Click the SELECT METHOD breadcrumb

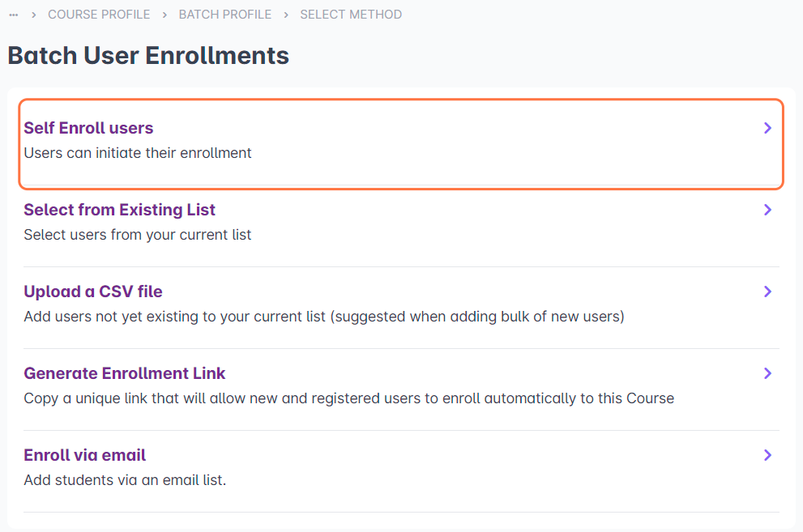351,15
